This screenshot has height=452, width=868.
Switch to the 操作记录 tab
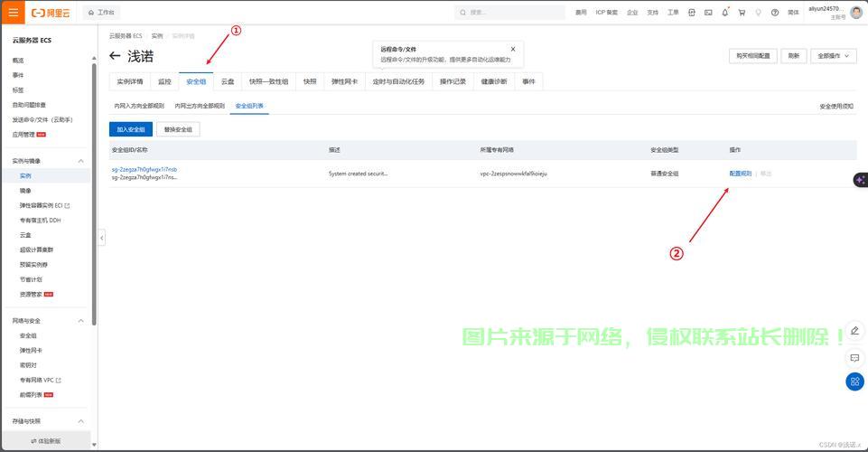coord(453,81)
